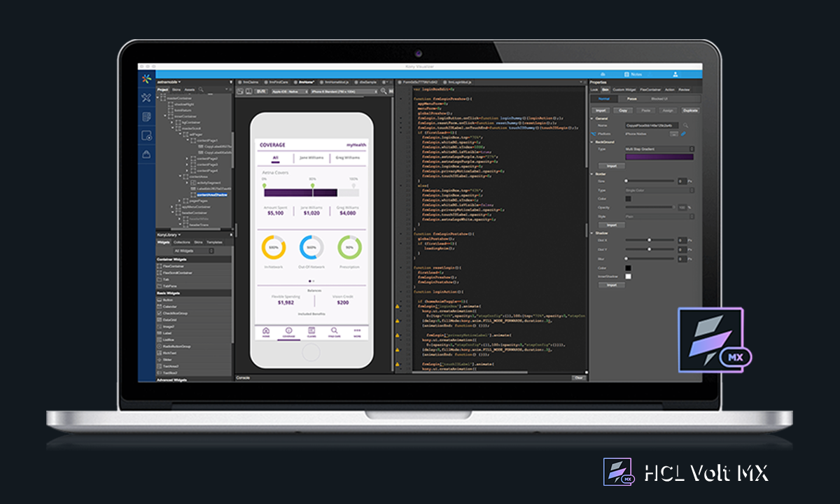Click the Duplicate button
840x504 pixels.
click(690, 111)
